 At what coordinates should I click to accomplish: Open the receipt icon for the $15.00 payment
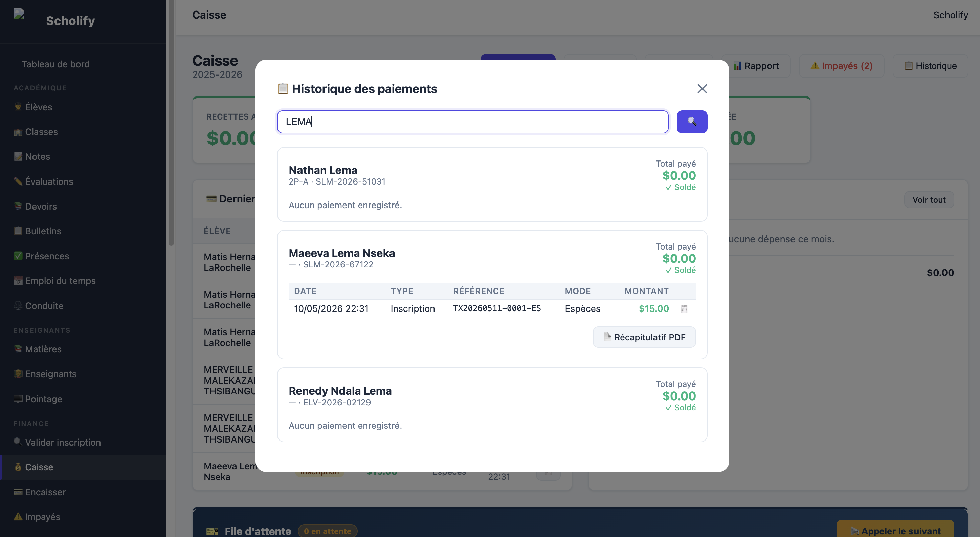pos(684,309)
